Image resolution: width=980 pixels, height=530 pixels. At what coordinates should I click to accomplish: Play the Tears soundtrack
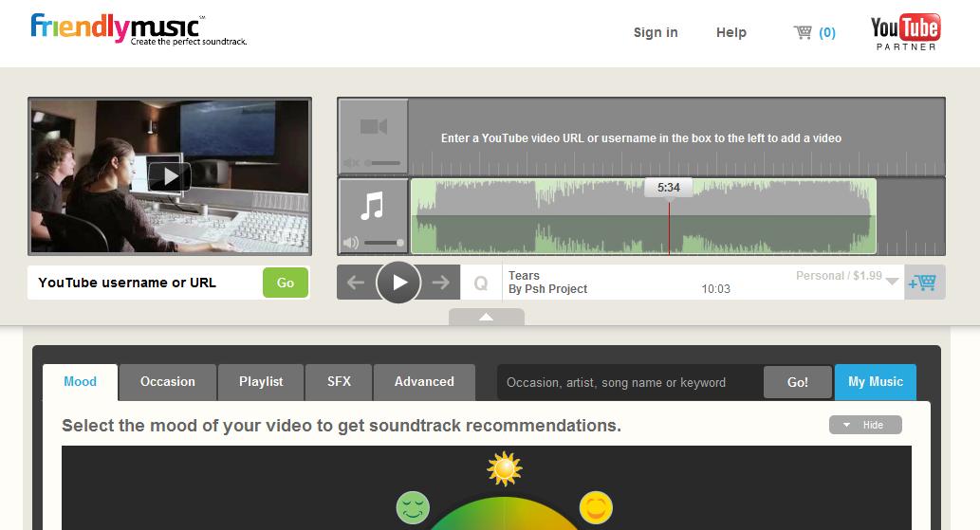[x=398, y=283]
